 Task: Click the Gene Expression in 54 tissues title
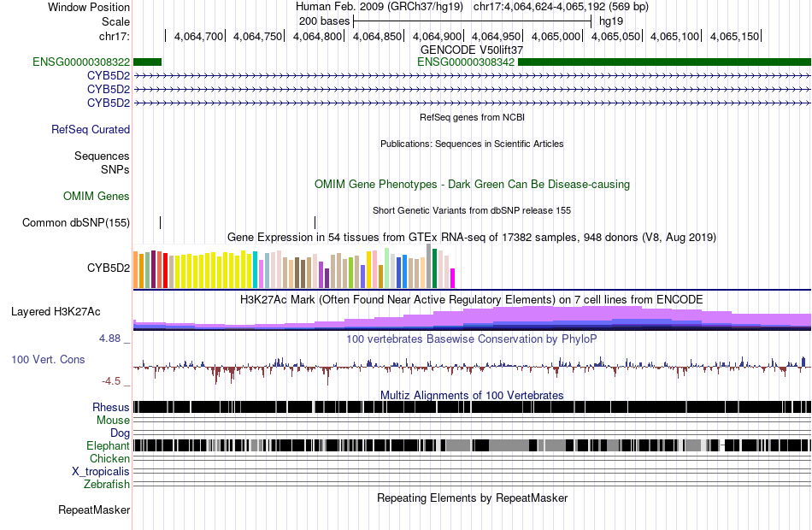pyautogui.click(x=472, y=238)
